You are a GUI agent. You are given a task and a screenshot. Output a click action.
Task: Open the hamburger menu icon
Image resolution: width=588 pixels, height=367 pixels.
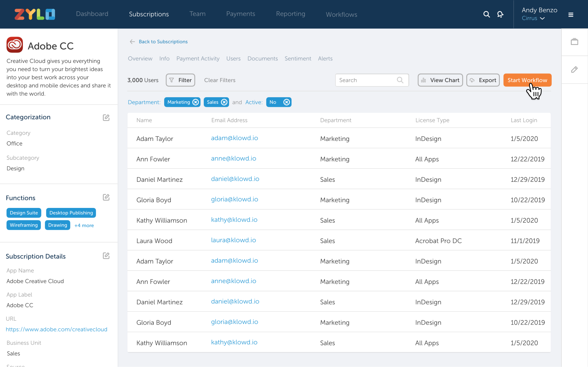point(571,15)
